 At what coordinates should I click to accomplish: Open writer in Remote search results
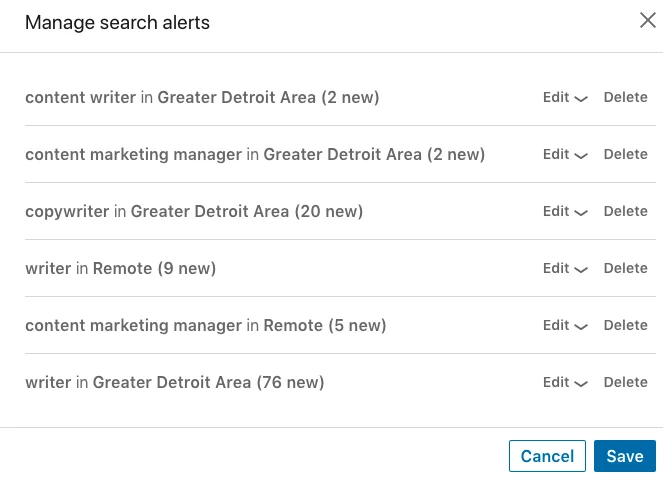coord(121,268)
